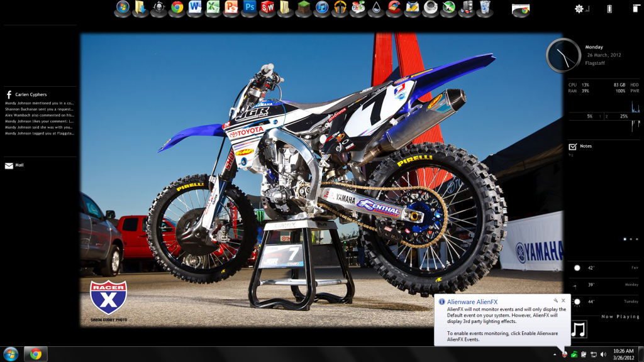Open AlienFX notification options wrench
Image resolution: width=644 pixels, height=362 pixels.
(x=556, y=301)
